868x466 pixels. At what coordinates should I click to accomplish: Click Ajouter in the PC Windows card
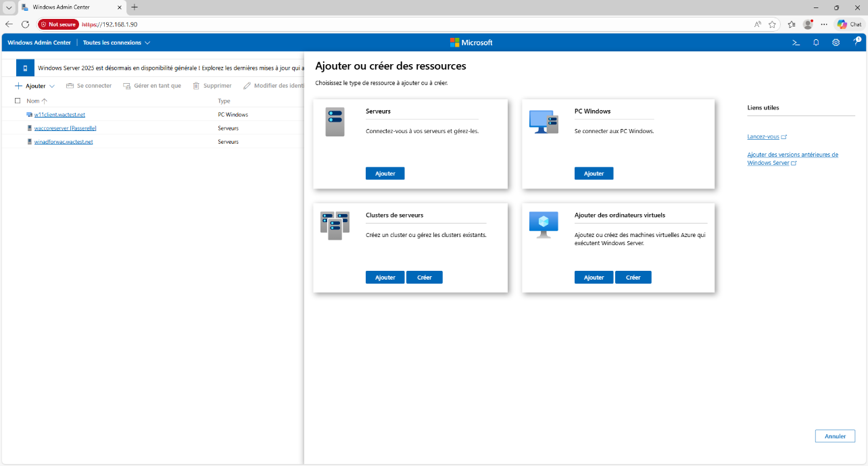[594, 174]
